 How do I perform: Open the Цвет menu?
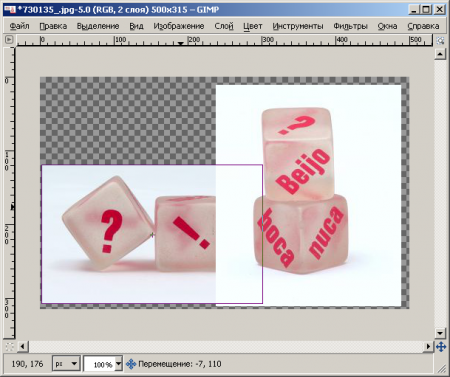coord(253,26)
